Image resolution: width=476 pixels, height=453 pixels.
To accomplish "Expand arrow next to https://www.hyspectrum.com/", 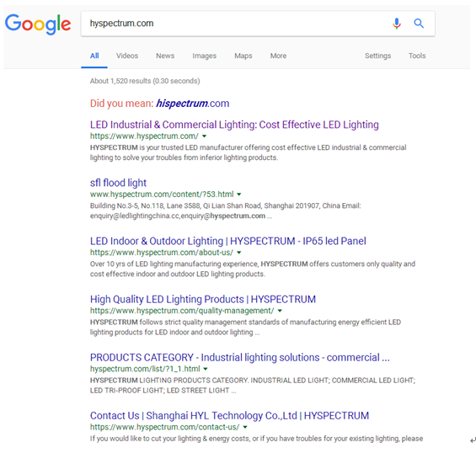I will tap(205, 136).
